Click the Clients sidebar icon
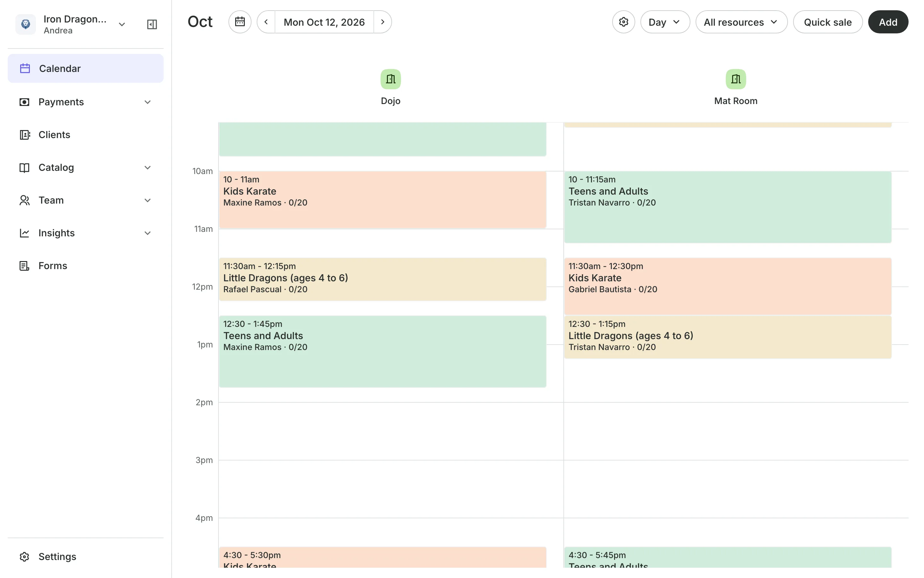 coord(24,135)
